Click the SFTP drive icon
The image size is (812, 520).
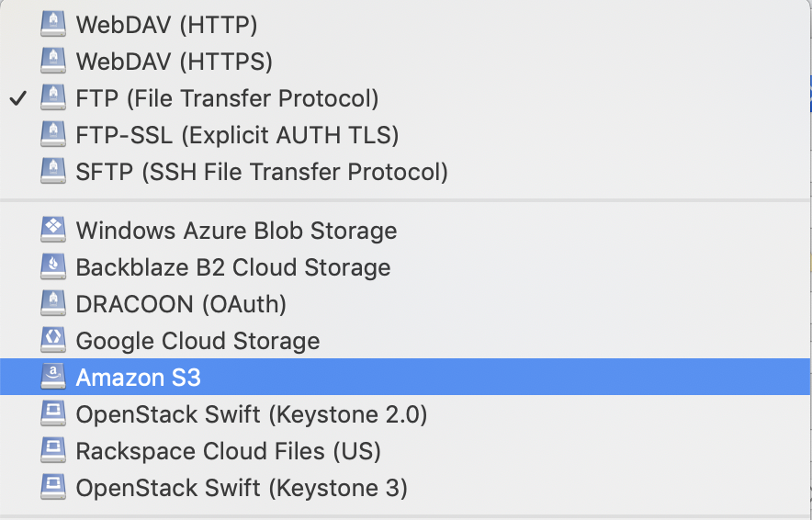[53, 171]
